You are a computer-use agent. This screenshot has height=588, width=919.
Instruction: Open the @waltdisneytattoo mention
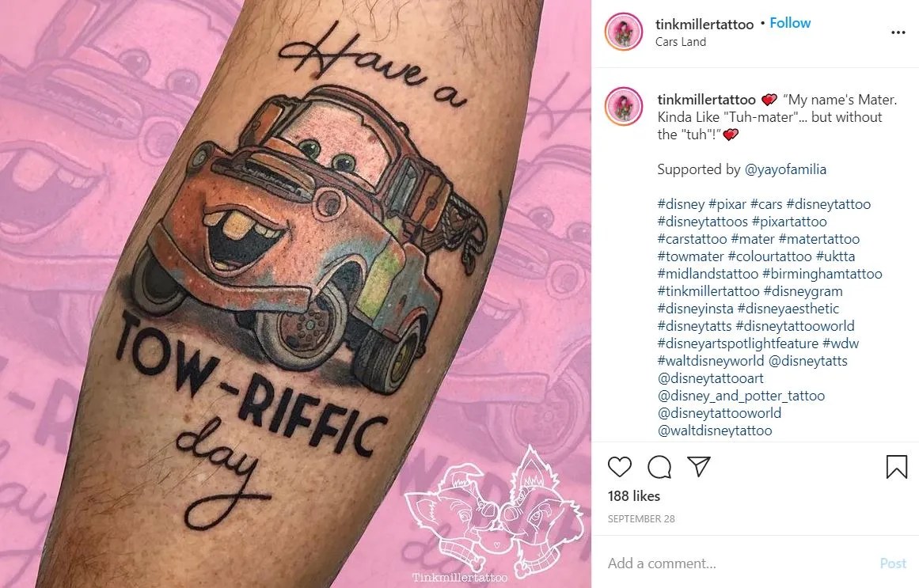point(715,431)
